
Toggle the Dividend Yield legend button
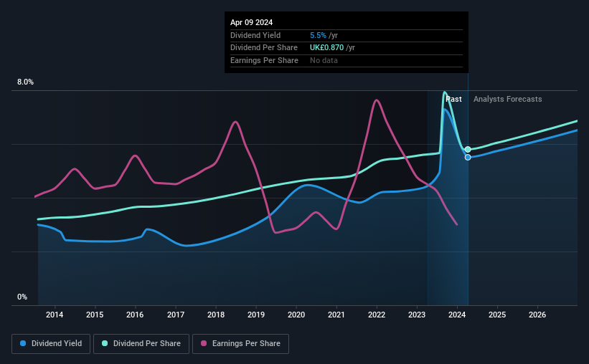[x=51, y=344]
